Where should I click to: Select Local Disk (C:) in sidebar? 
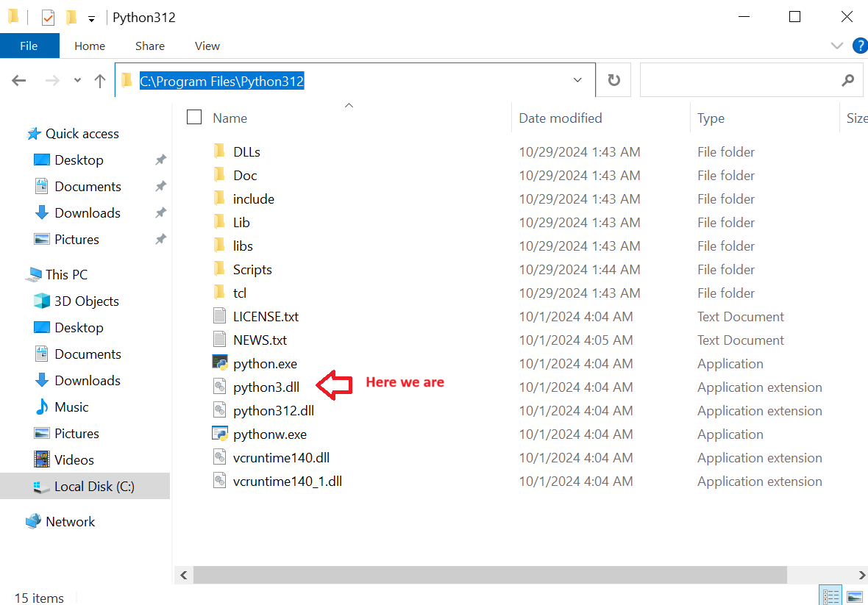pyautogui.click(x=85, y=486)
